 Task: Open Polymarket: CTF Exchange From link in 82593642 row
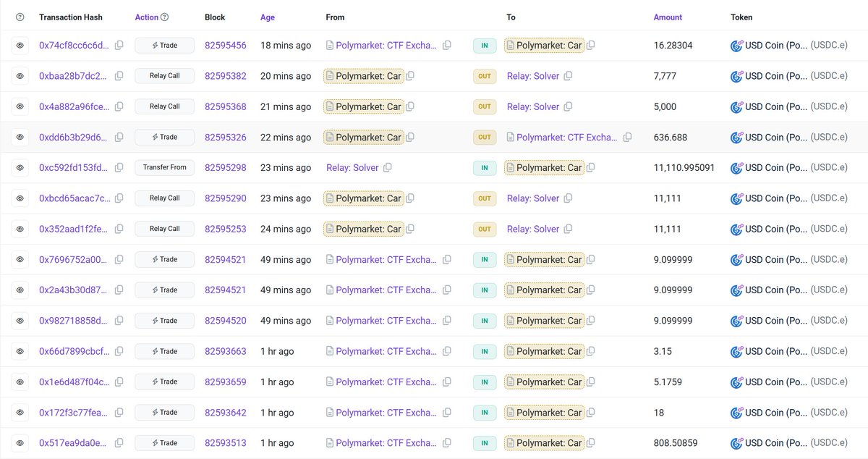386,412
